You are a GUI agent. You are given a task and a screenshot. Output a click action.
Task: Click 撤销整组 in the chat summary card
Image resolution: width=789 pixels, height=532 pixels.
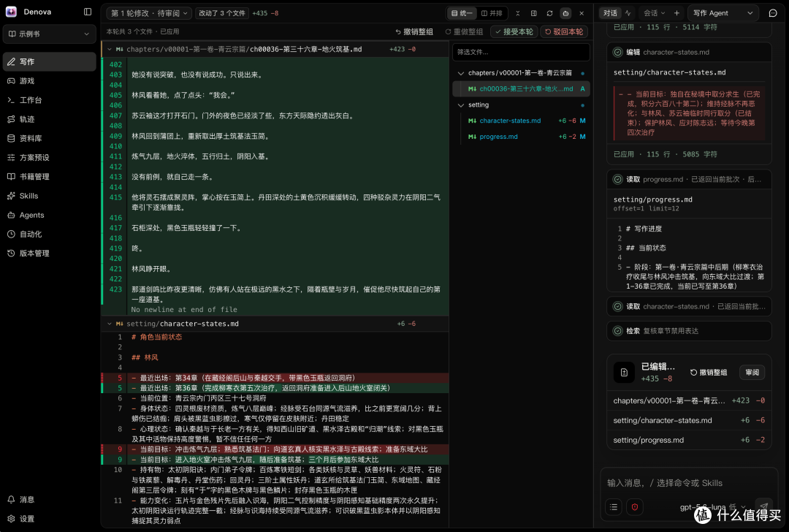point(709,373)
